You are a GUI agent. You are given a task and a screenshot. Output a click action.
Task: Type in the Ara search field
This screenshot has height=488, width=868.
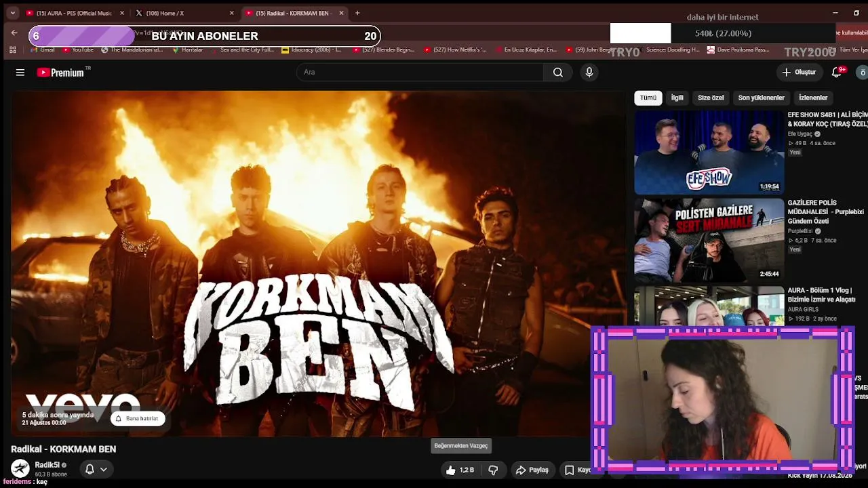pos(420,73)
